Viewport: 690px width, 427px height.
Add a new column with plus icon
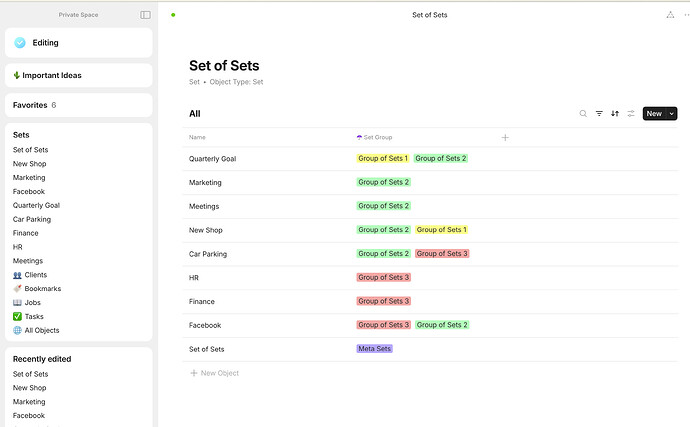[x=505, y=137]
